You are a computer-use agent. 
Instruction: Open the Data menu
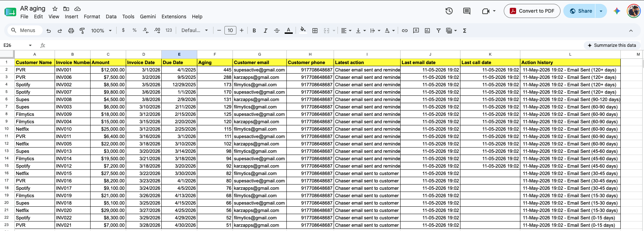point(111,17)
